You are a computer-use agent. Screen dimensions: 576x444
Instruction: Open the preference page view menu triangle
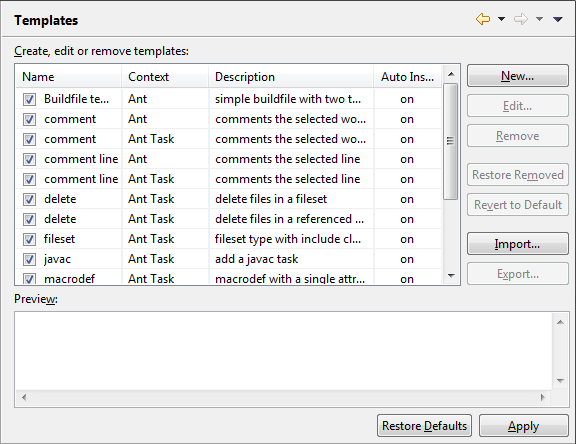click(558, 19)
